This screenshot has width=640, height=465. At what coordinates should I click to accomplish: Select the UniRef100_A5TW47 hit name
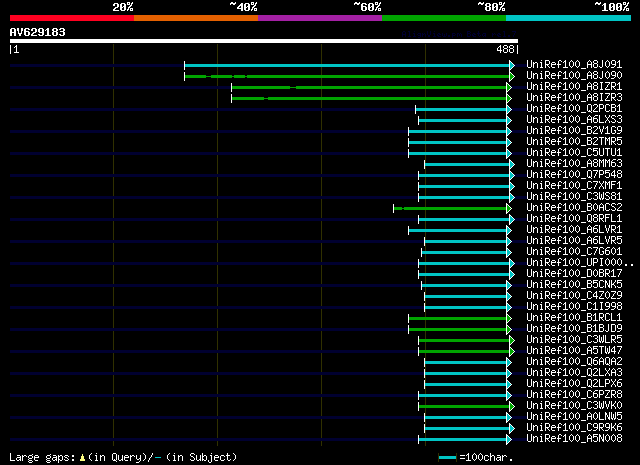coord(574,350)
